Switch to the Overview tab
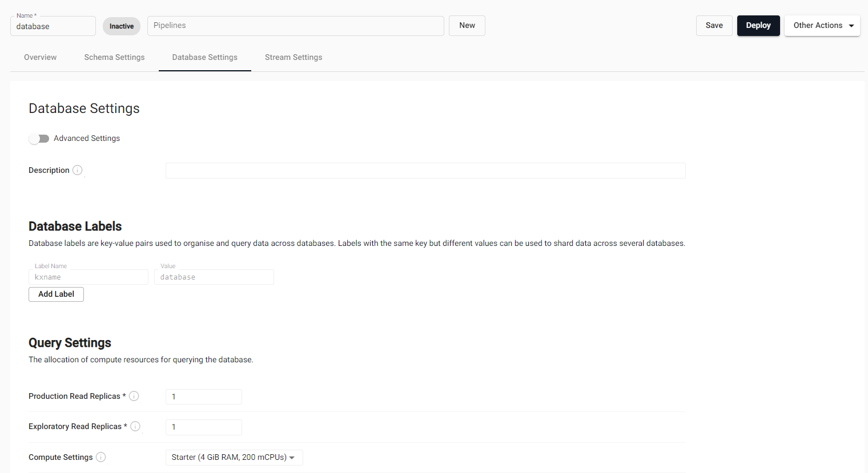 (41, 58)
